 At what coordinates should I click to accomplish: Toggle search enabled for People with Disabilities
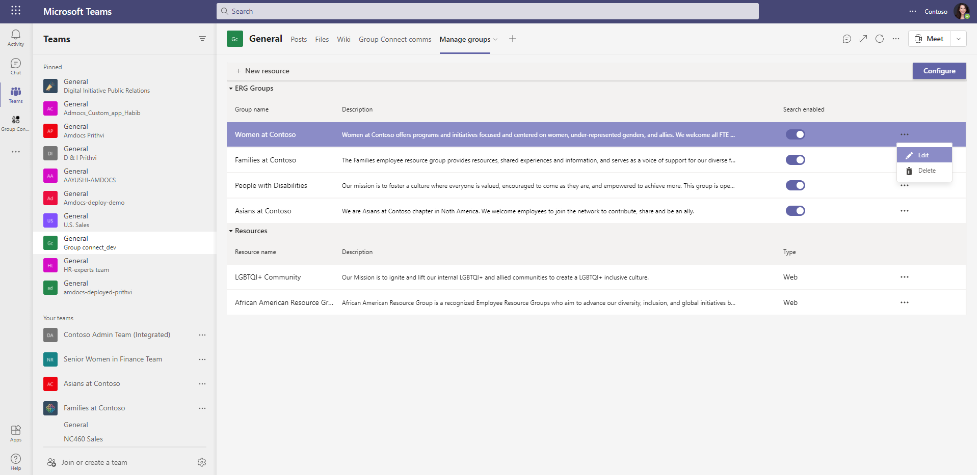795,185
